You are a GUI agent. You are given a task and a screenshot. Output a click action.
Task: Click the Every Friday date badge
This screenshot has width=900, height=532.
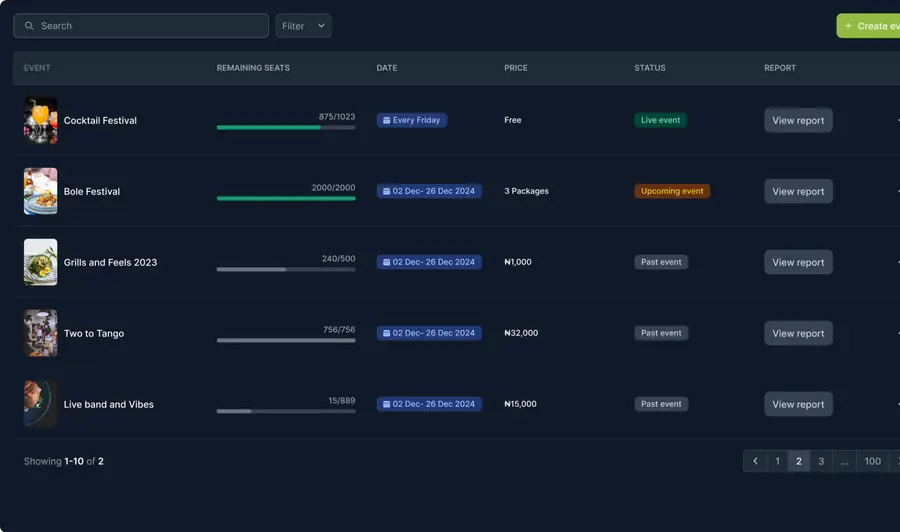click(x=412, y=120)
